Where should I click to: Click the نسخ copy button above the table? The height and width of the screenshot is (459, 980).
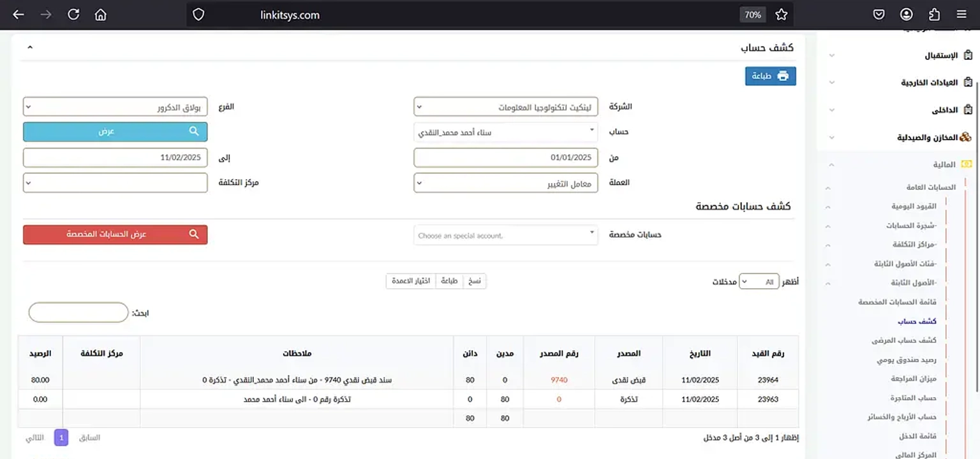click(475, 280)
